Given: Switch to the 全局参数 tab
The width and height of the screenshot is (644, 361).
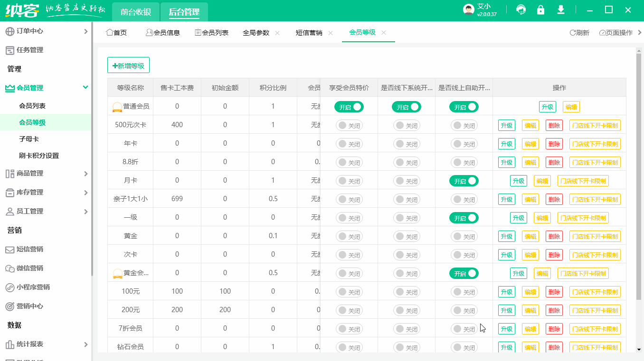Looking at the screenshot, I should 256,32.
